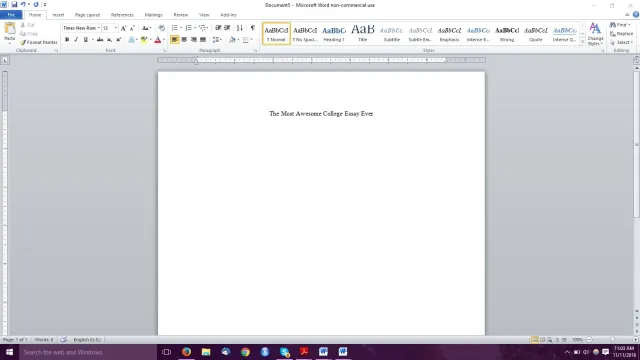Click the Clear Formatting icon
The width and height of the screenshot is (640, 360).
(162, 28)
